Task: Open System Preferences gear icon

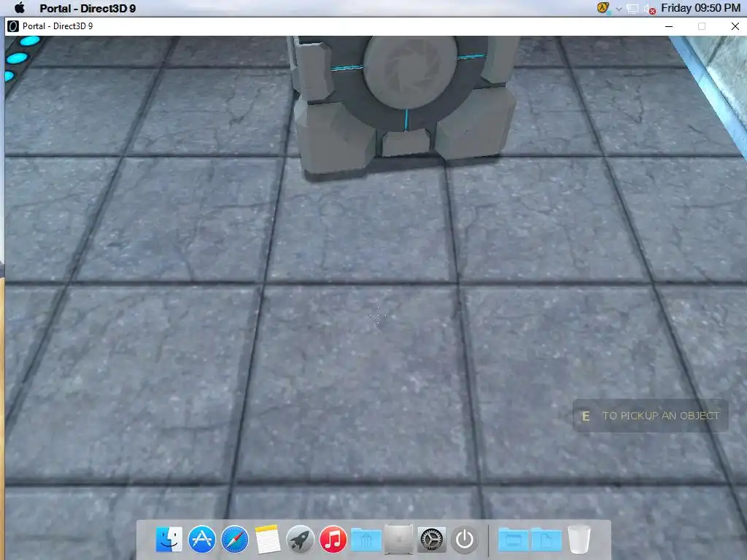Action: coord(432,540)
